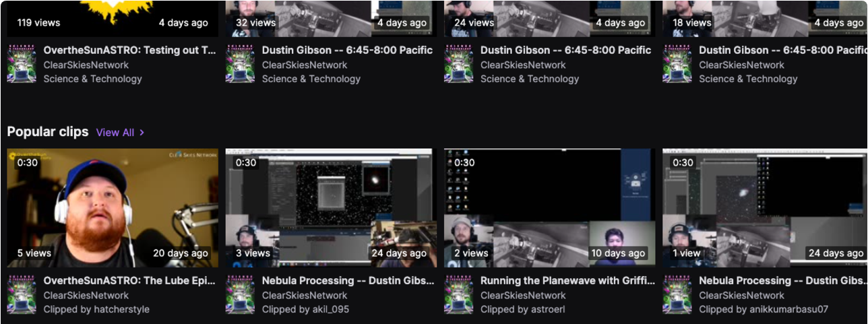Click the chevron arrow after View All
The height and width of the screenshot is (324, 868).
coord(142,133)
